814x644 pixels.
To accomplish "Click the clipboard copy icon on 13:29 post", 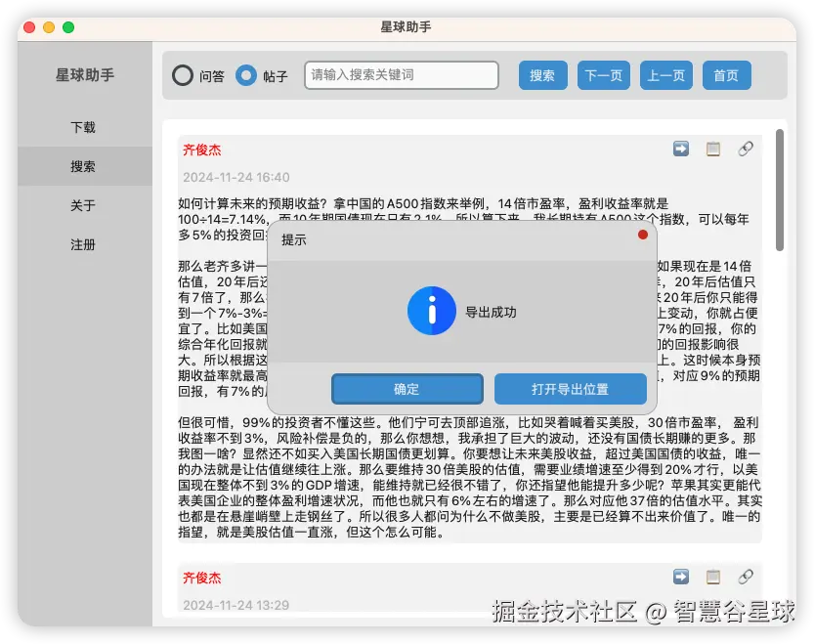I will click(x=713, y=577).
